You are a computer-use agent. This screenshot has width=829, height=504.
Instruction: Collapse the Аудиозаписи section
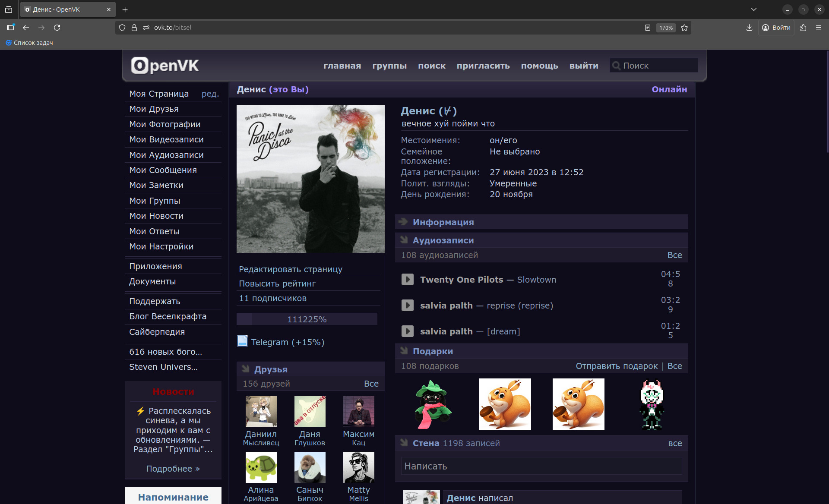[443, 240]
